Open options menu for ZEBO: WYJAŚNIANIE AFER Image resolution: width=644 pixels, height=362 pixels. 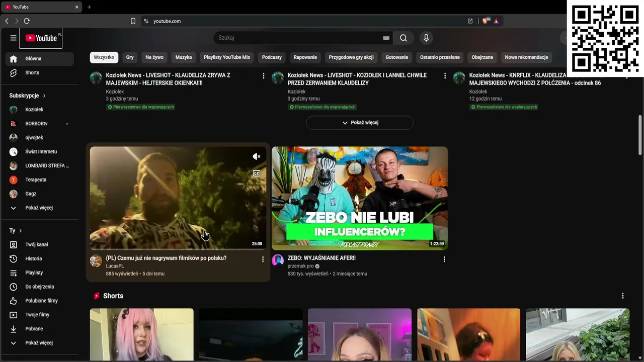(444, 259)
